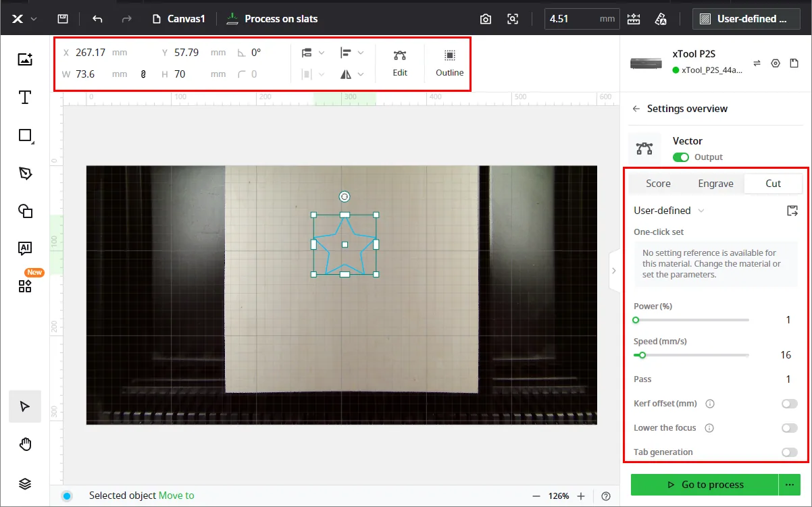This screenshot has width=812, height=507.
Task: Open the xTool logo main menu
Action: click(18, 19)
